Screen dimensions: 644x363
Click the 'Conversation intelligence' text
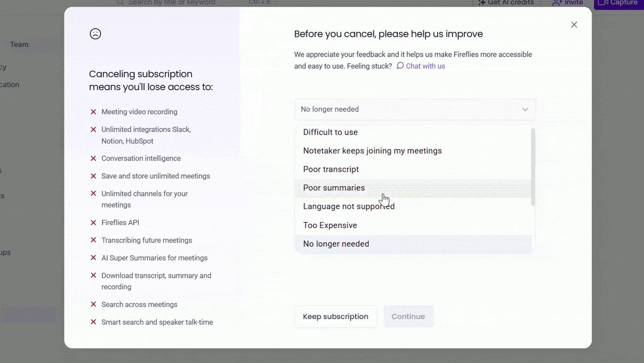(x=141, y=158)
